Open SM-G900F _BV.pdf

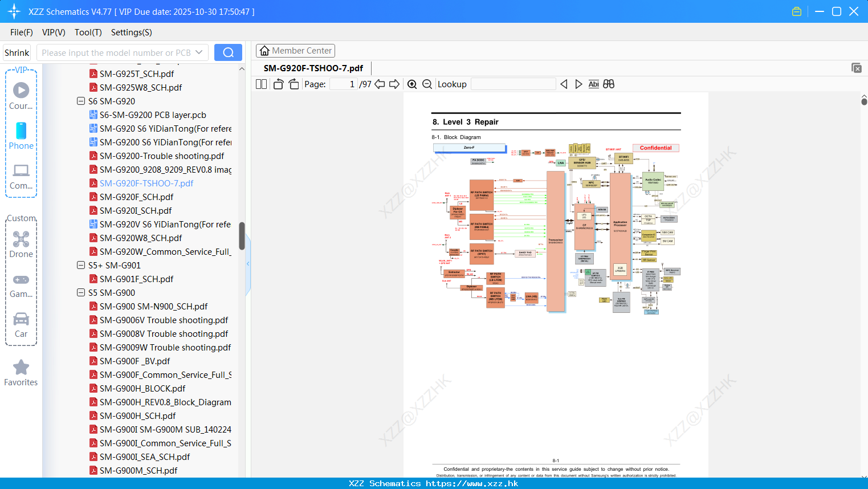pos(135,361)
